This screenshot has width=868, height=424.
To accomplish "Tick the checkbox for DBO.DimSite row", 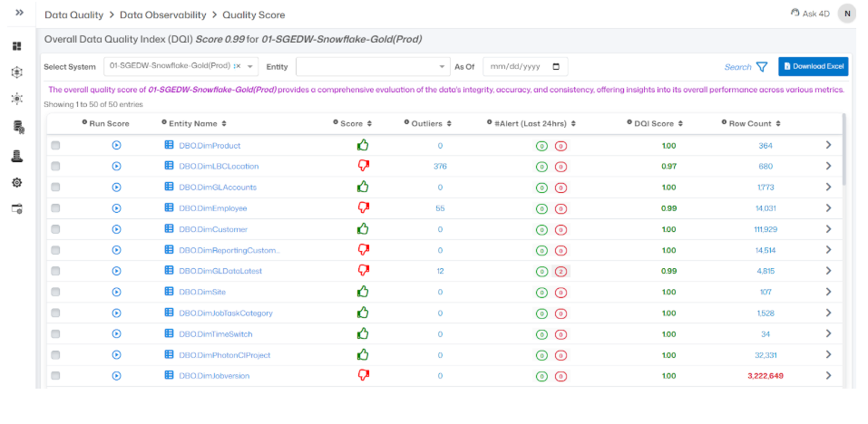I will click(x=55, y=292).
